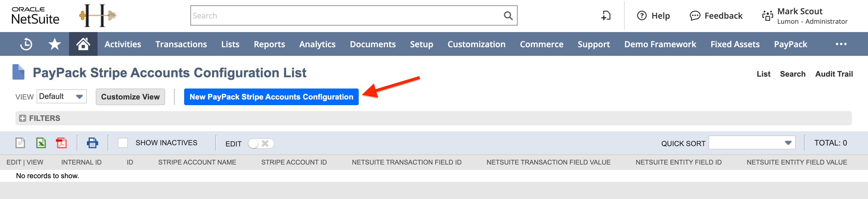
Task: Click New PayPack Stripe Accounts Configuration
Action: [271, 97]
